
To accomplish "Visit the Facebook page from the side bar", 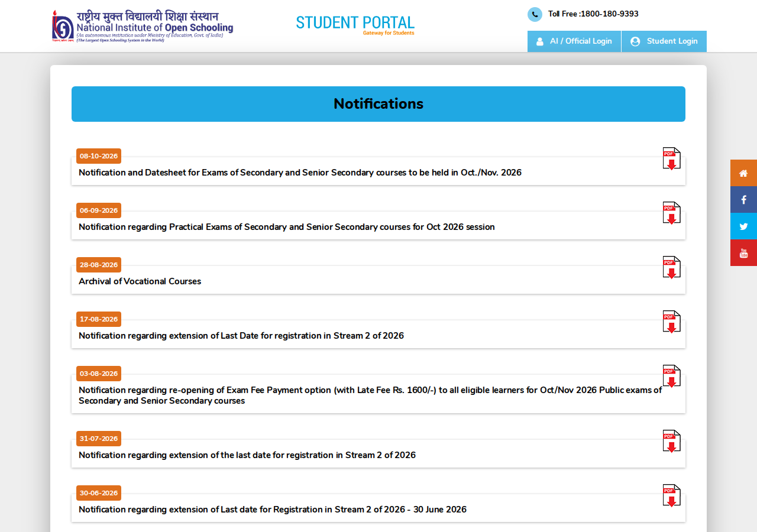I will [x=743, y=200].
